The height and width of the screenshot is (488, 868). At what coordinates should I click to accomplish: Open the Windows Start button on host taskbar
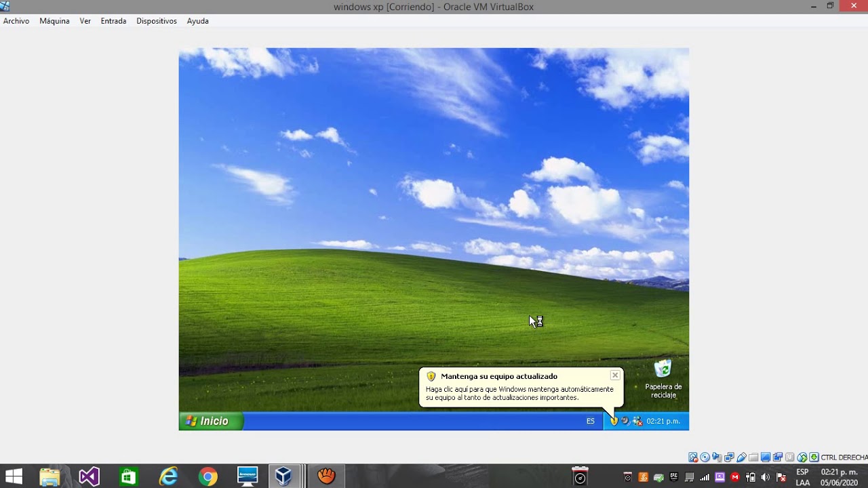click(14, 477)
